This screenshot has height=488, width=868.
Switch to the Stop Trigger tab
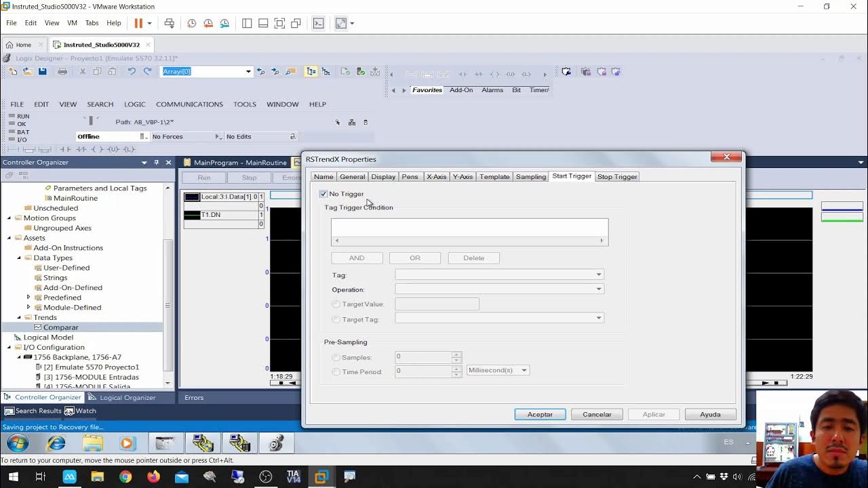(x=617, y=177)
